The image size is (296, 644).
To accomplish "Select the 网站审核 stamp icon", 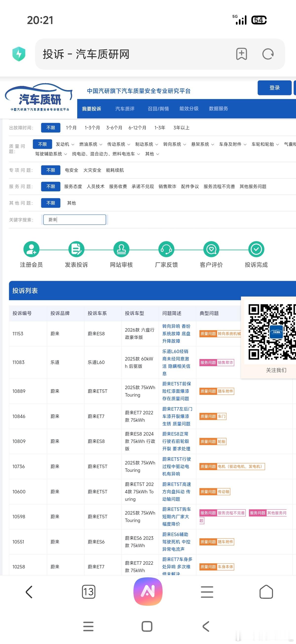I will (x=121, y=249).
